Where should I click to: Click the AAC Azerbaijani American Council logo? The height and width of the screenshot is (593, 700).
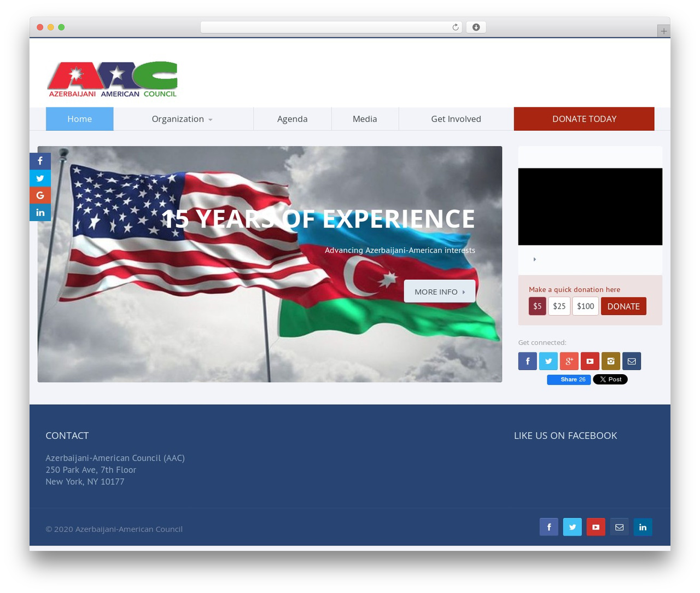coord(113,79)
